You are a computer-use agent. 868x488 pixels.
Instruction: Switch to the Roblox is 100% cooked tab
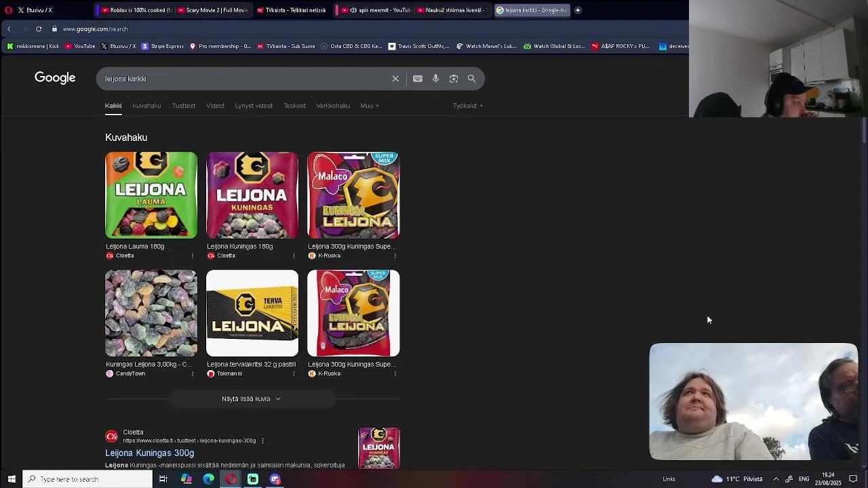[134, 10]
